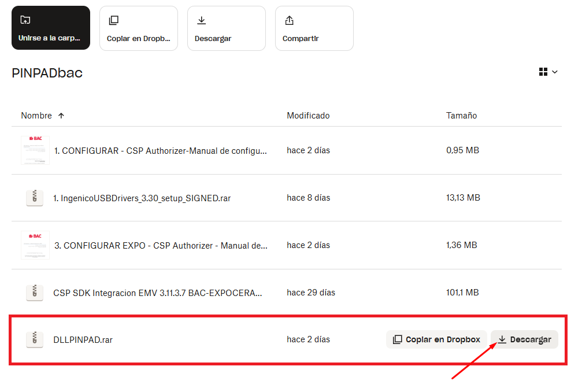Open the DLLPINPAD.rar file name

[x=83, y=340]
